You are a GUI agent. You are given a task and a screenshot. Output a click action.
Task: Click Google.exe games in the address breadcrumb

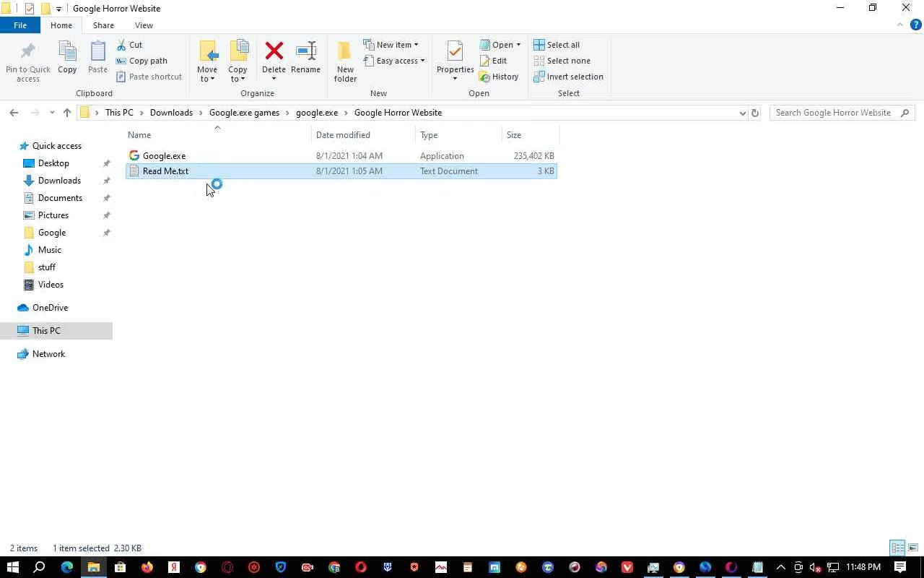point(244,113)
